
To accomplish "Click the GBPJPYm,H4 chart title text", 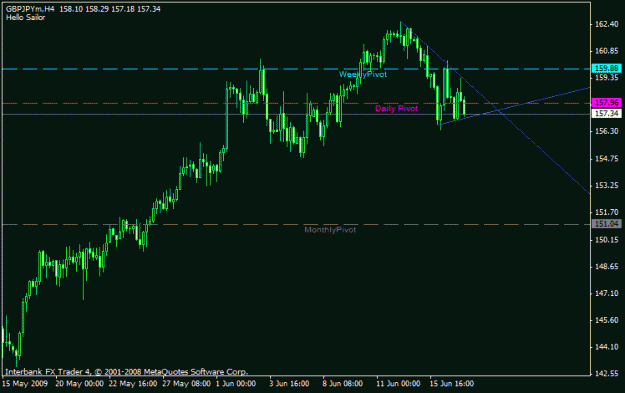I will pos(30,9).
